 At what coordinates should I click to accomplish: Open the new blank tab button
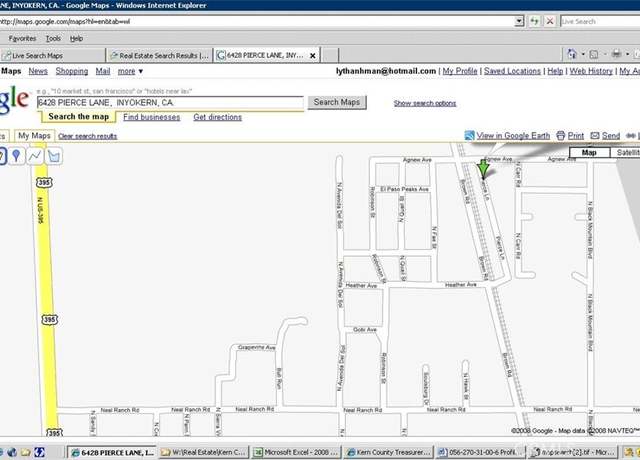[330, 56]
